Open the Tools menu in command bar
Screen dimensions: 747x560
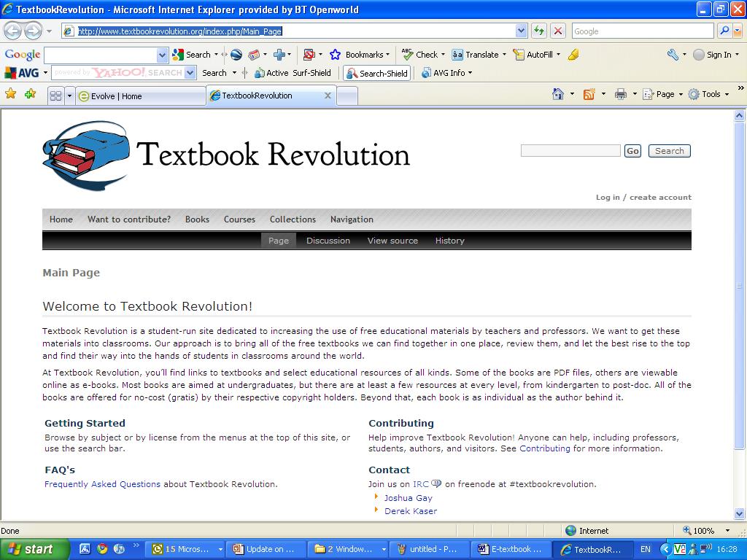[708, 94]
